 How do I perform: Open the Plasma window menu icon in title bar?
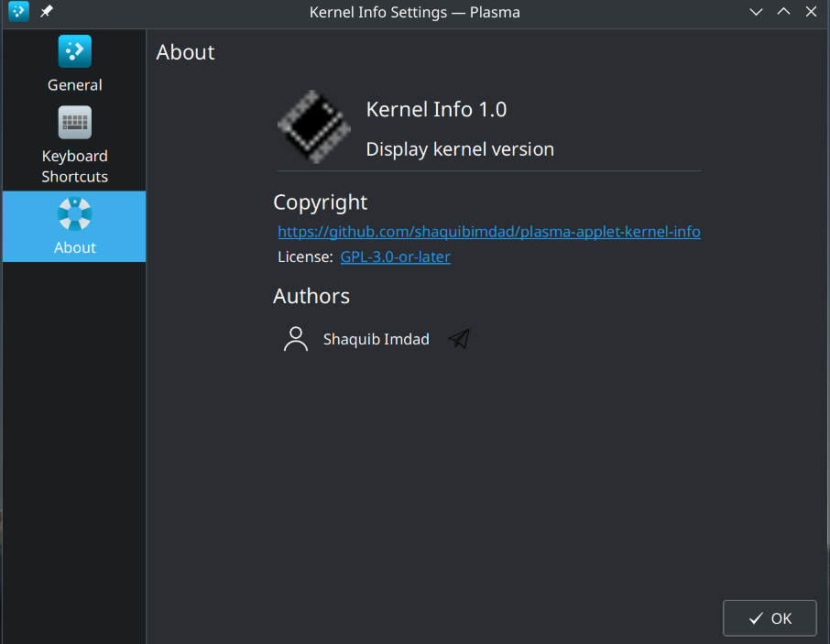18,11
